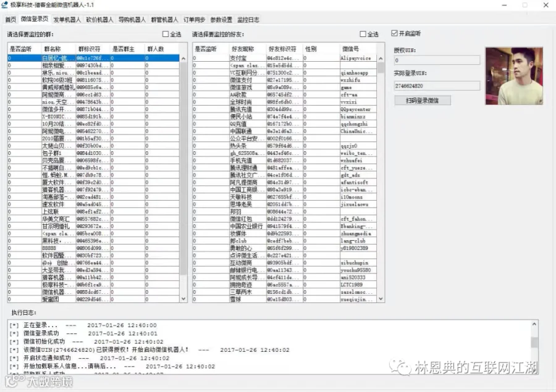556x392 pixels.
Task: Select the 速发软件 group row
Action: (94, 204)
